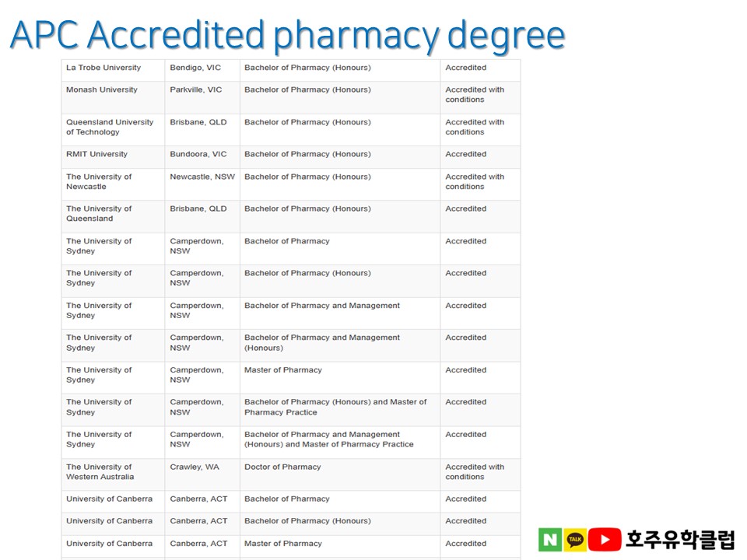Image resolution: width=747 pixels, height=560 pixels.
Task: Click The University of Queensland entry
Action: (99, 214)
